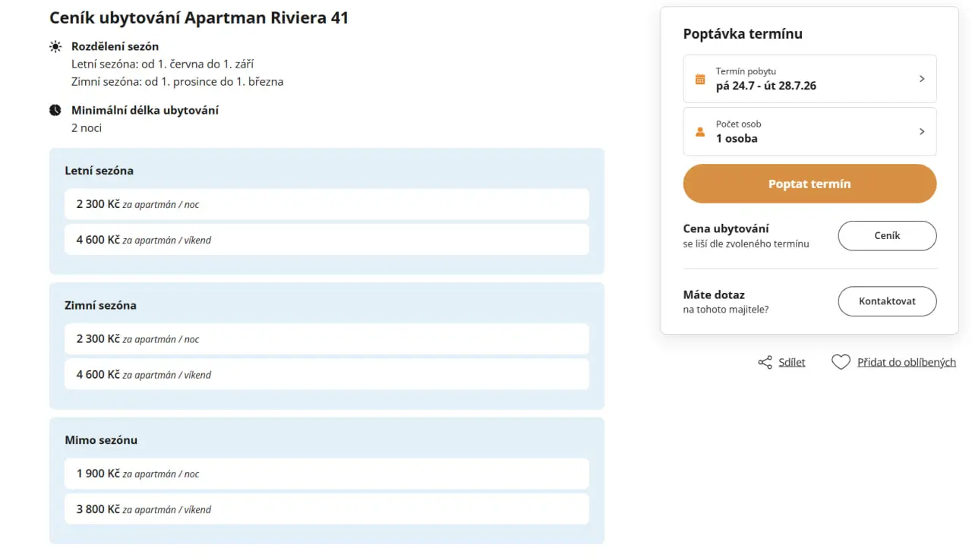972x560 pixels.
Task: Click the clock icon beside Minimální délka ubytování
Action: pyautogui.click(x=55, y=110)
